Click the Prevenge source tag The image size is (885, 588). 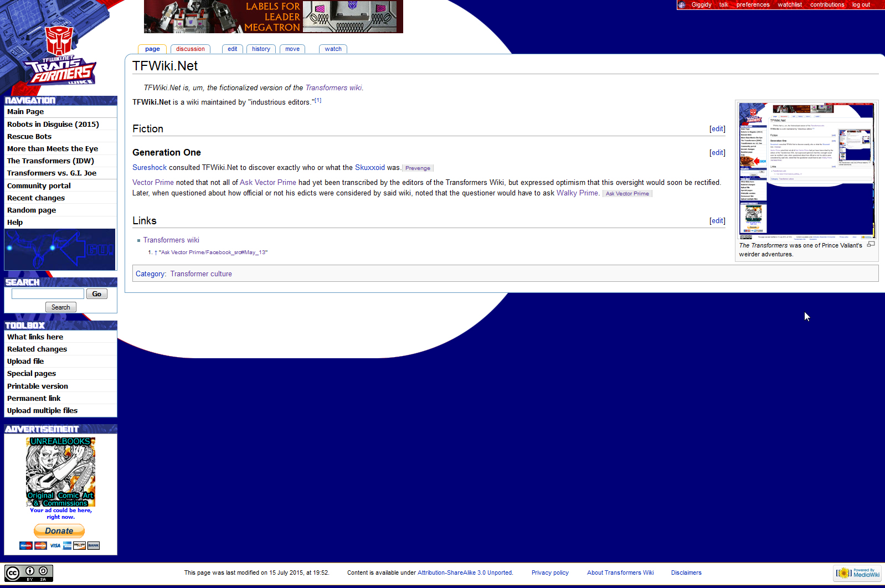418,168
